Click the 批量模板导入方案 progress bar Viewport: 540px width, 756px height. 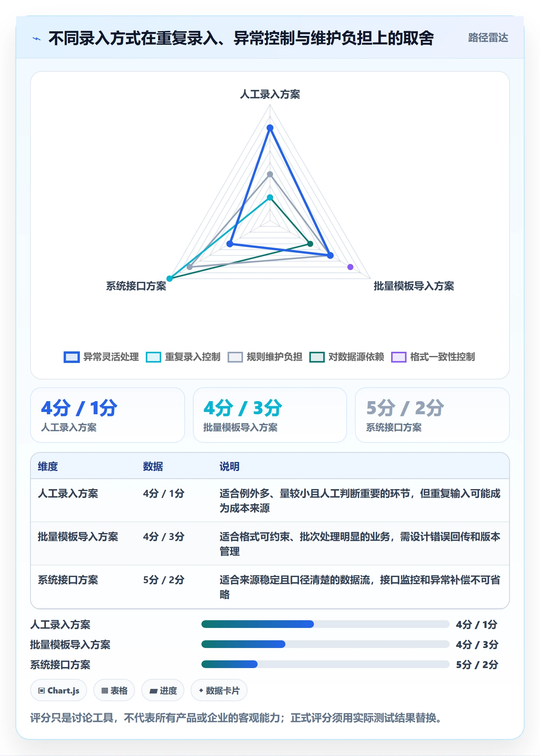coord(326,644)
